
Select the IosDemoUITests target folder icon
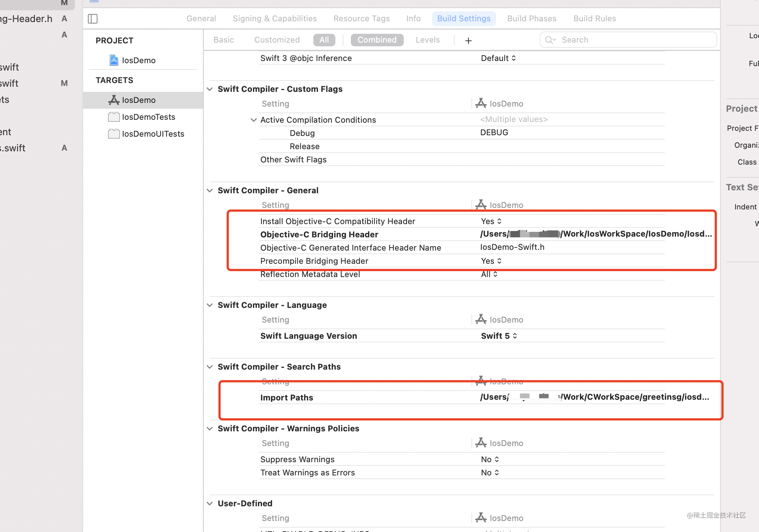coord(114,134)
